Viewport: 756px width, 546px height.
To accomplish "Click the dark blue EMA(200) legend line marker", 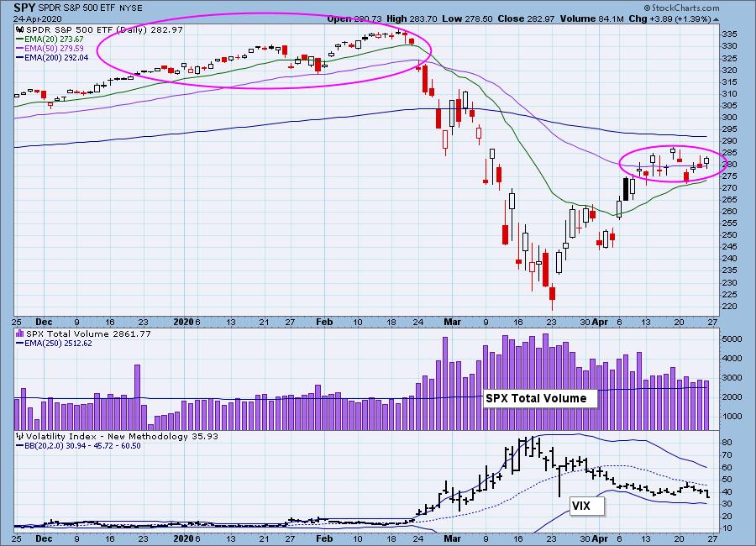I will tap(20, 58).
